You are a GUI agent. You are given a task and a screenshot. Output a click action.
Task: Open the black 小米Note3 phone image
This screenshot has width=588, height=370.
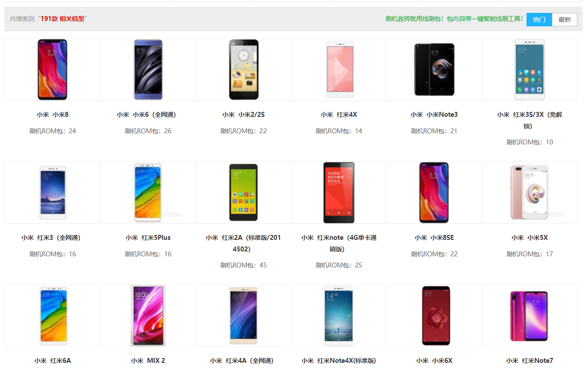(x=434, y=70)
